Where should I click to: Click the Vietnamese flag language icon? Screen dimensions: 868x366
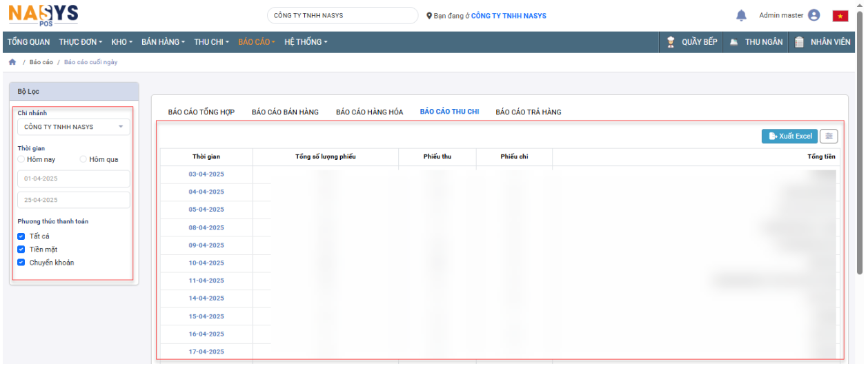(x=840, y=16)
